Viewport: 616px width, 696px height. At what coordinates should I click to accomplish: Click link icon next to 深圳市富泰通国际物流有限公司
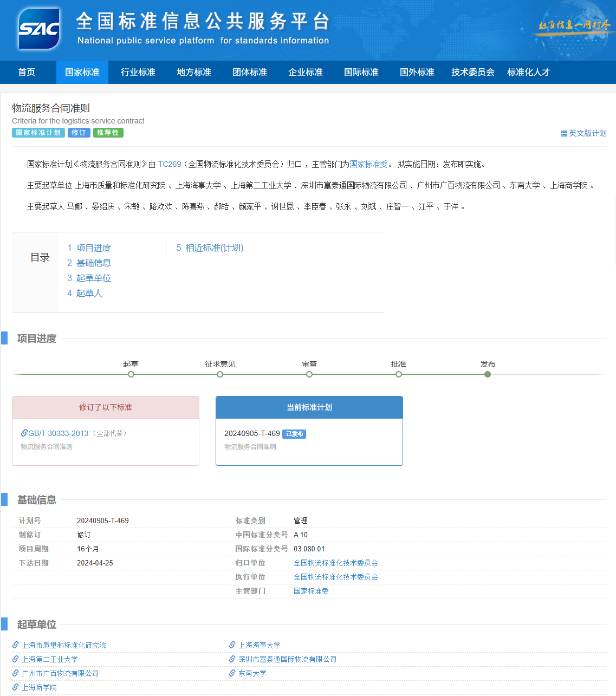click(x=232, y=659)
